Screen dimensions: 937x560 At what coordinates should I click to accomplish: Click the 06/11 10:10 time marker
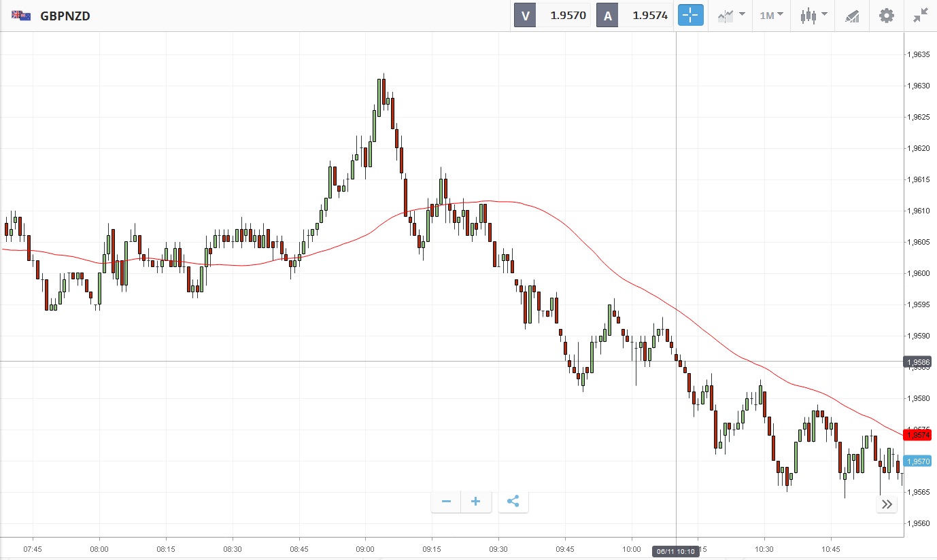pos(676,551)
